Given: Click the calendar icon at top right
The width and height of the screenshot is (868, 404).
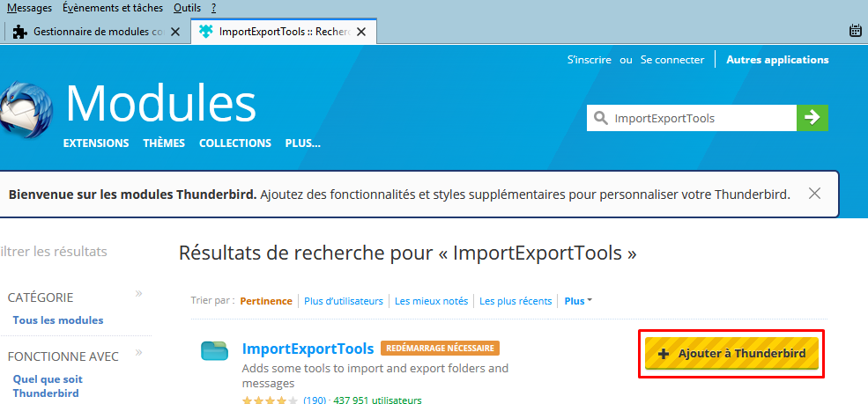Looking at the screenshot, I should coord(855,31).
